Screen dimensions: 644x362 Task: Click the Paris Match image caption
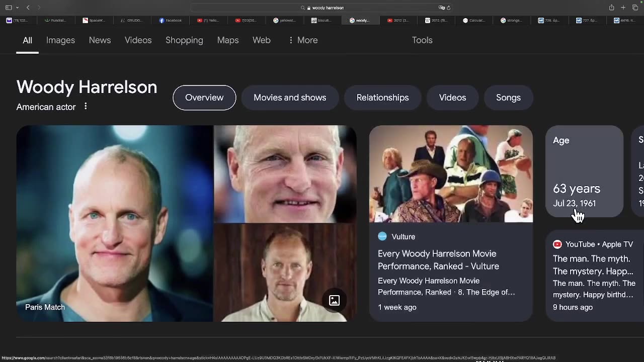click(45, 307)
